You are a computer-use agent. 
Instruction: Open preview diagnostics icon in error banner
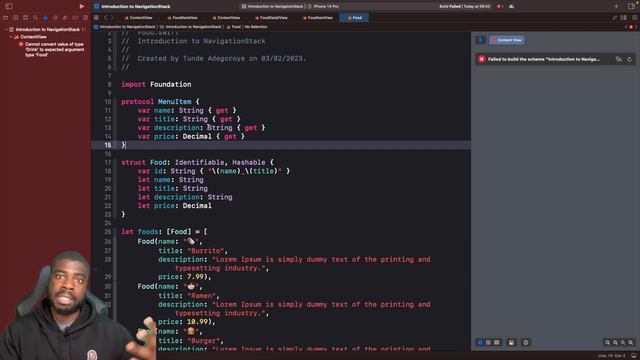click(x=619, y=59)
